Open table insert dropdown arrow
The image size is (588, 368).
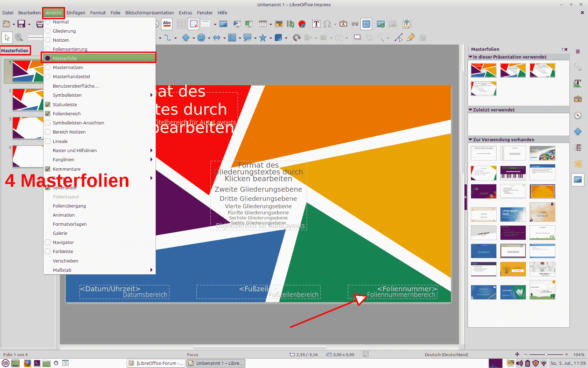tap(271, 24)
